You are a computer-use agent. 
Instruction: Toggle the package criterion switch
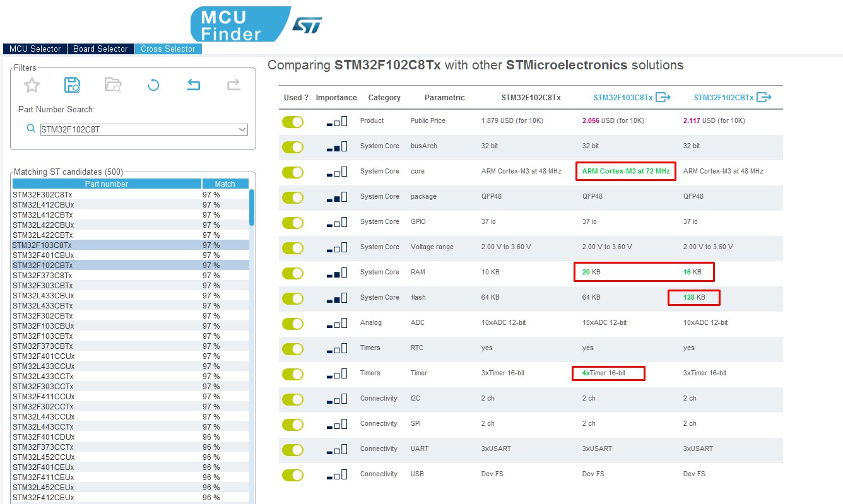pos(293,197)
